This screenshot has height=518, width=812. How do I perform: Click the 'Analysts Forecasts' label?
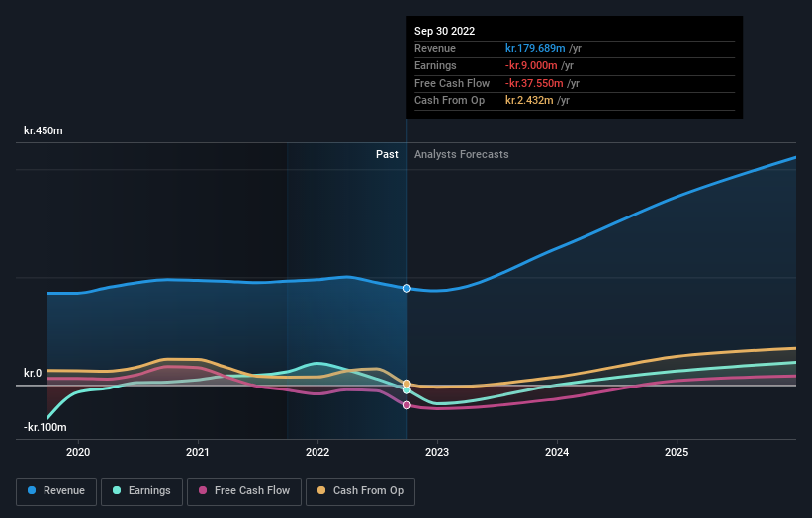click(x=462, y=155)
